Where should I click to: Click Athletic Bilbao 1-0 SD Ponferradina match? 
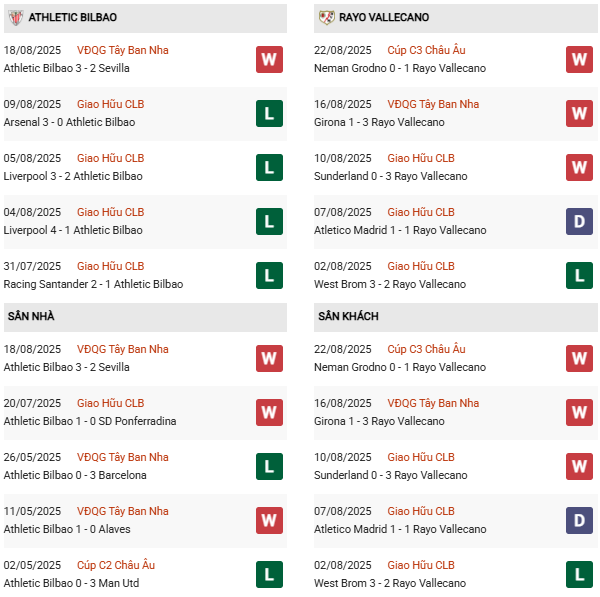pos(90,421)
